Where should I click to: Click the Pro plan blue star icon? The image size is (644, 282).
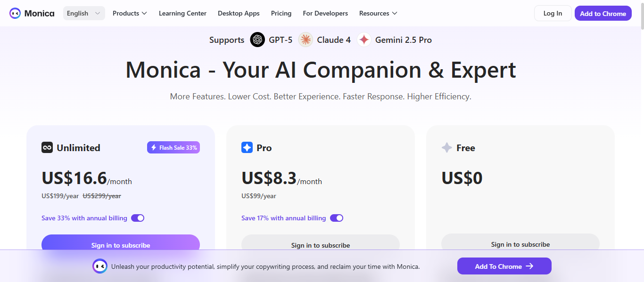(x=247, y=148)
